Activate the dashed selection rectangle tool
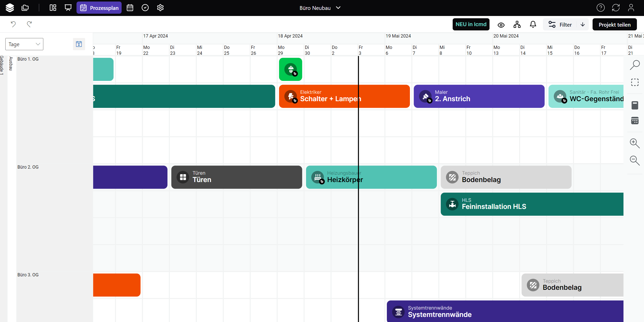644x322 pixels. (635, 82)
